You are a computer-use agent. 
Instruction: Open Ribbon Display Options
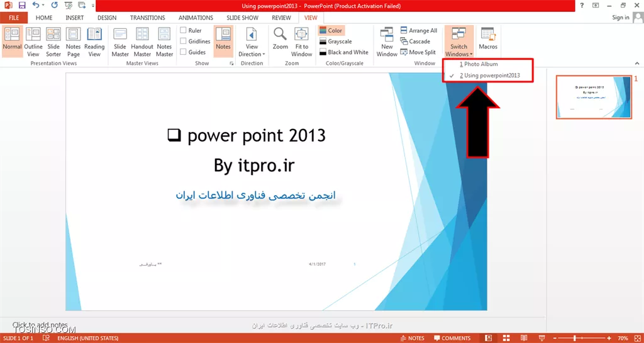coord(596,5)
